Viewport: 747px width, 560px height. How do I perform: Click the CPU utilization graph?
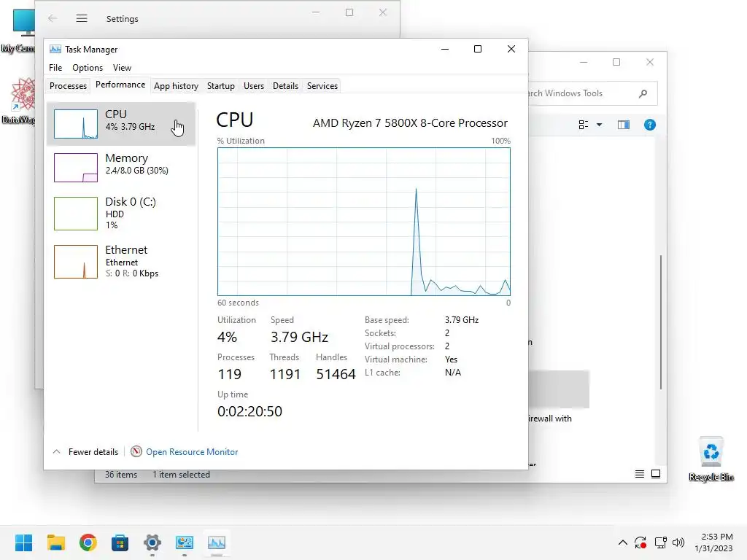[363, 222]
